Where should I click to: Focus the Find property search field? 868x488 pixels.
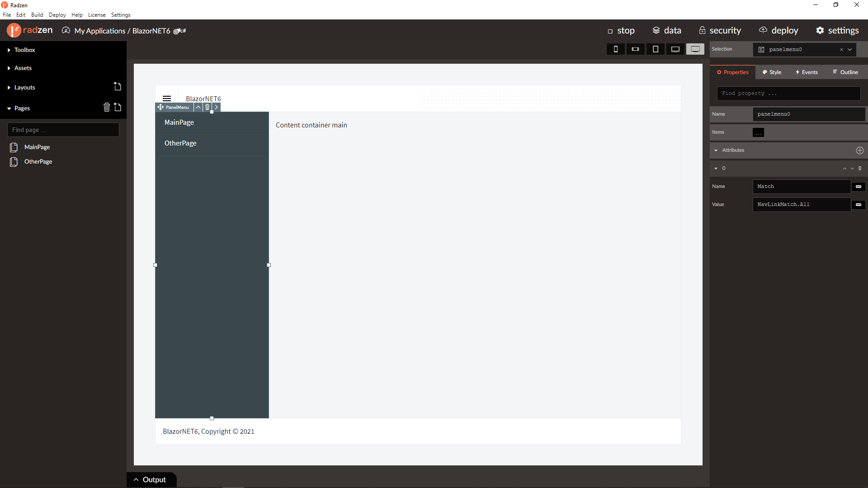pyautogui.click(x=788, y=93)
